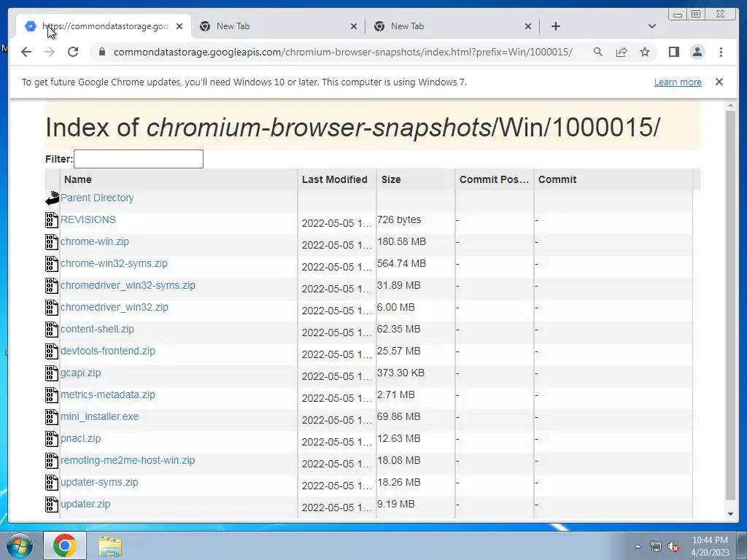Image resolution: width=747 pixels, height=560 pixels.
Task: Click the page vertical scrollbar thumb
Action: pos(730,305)
